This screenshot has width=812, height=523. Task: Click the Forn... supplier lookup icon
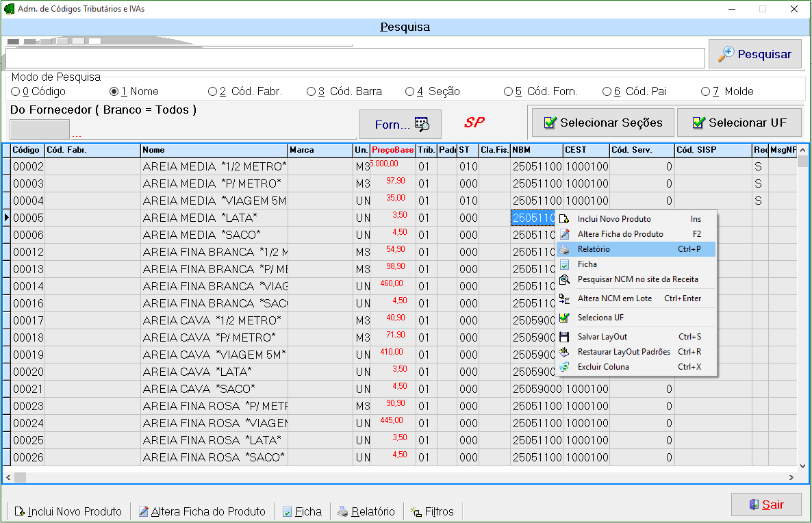click(x=422, y=124)
